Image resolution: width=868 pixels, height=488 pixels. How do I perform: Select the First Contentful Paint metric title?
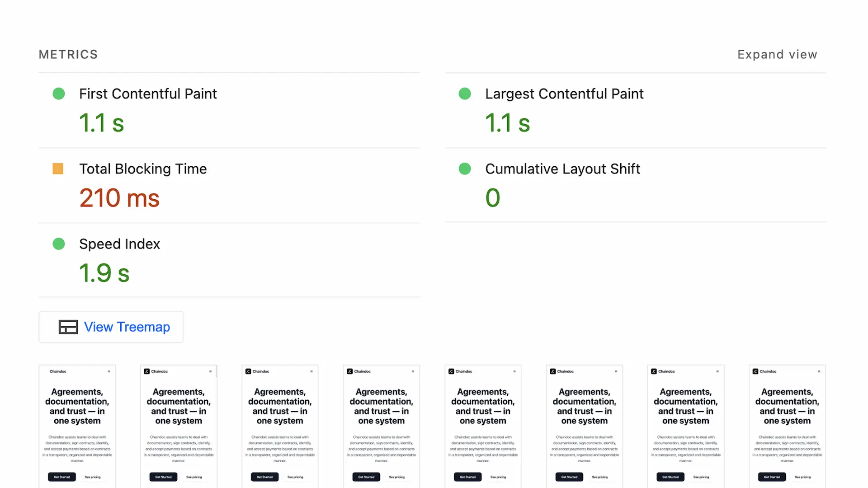coord(148,94)
